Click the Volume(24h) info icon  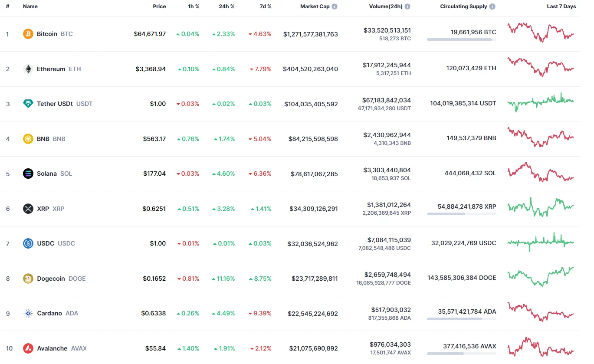tap(407, 7)
